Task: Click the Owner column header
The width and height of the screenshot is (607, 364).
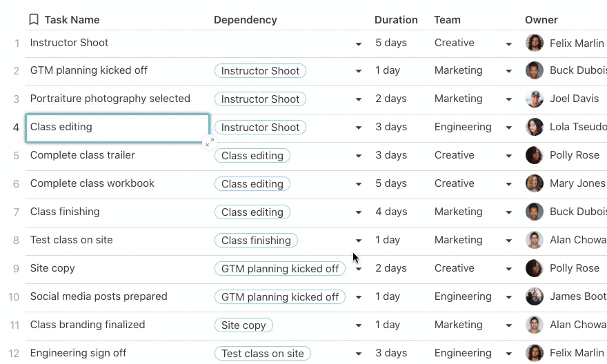Action: 541,20
